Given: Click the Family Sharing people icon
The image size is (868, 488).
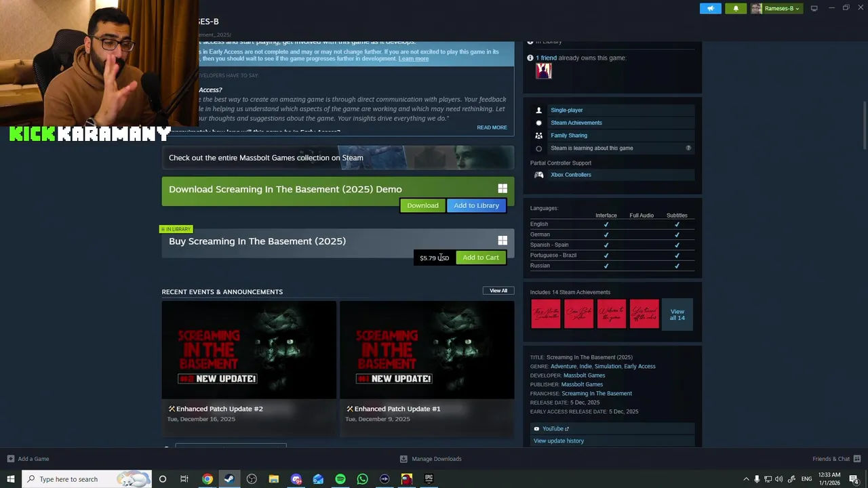Looking at the screenshot, I should coord(539,136).
